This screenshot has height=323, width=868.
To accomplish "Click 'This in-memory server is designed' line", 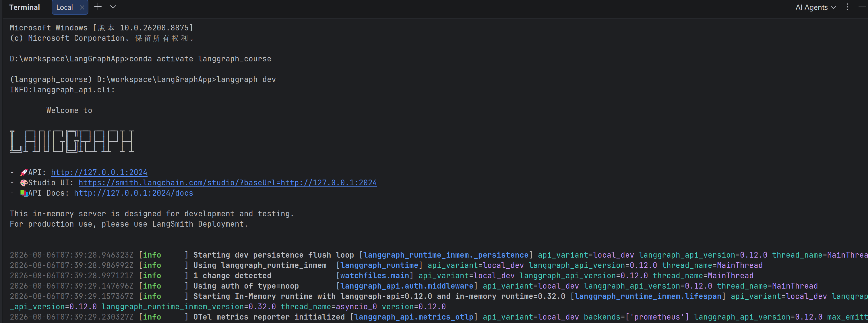I will click(152, 214).
